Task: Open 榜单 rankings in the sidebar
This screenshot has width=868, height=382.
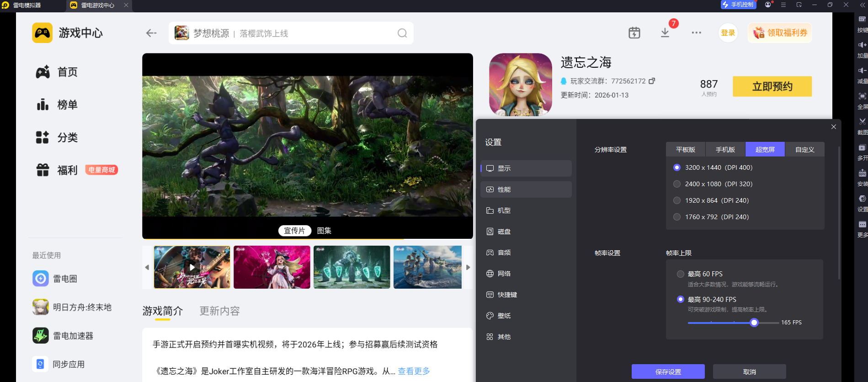Action: [x=57, y=105]
